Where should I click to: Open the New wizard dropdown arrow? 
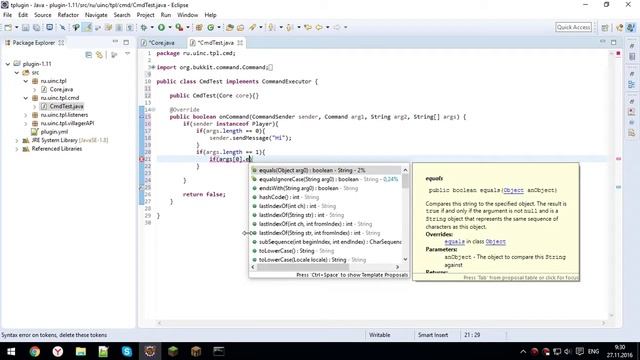coord(16,27)
